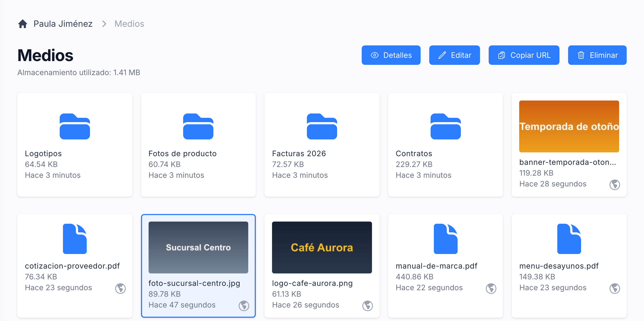Open the Paula Jiménez breadcrumb link
The height and width of the screenshot is (321, 644).
[x=63, y=24]
